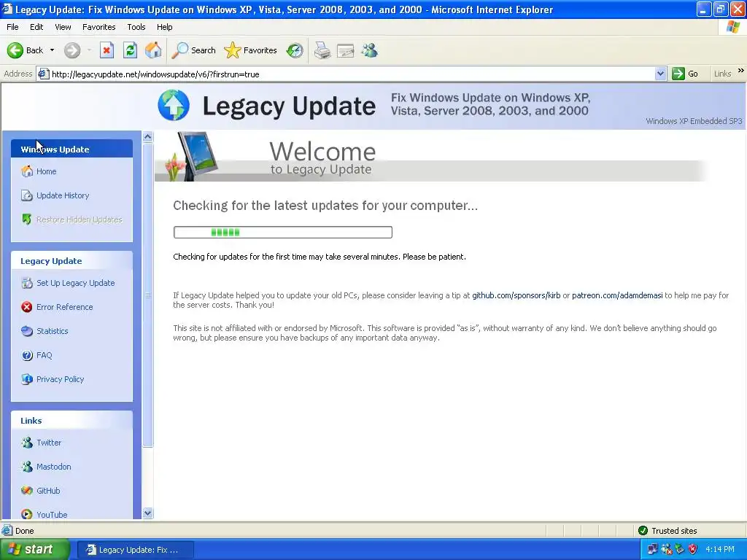The image size is (747, 560).
Task: Click the Go button
Action: tap(685, 74)
